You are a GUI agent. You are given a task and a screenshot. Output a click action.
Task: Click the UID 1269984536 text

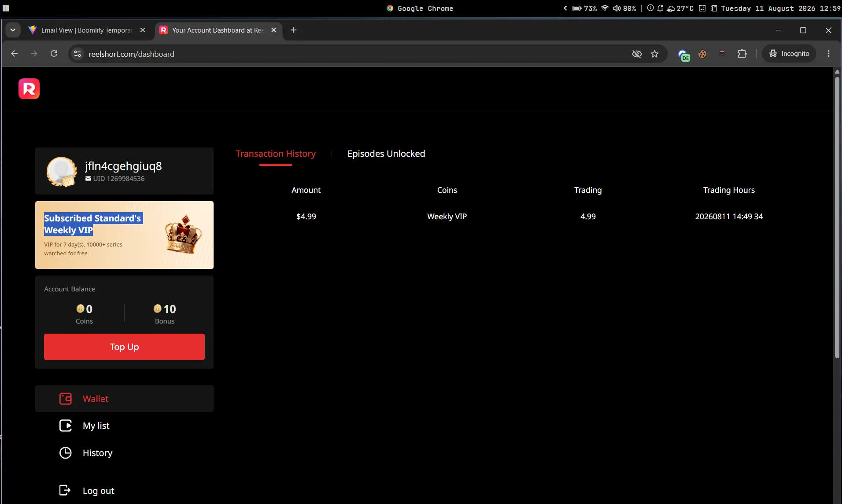click(x=119, y=179)
